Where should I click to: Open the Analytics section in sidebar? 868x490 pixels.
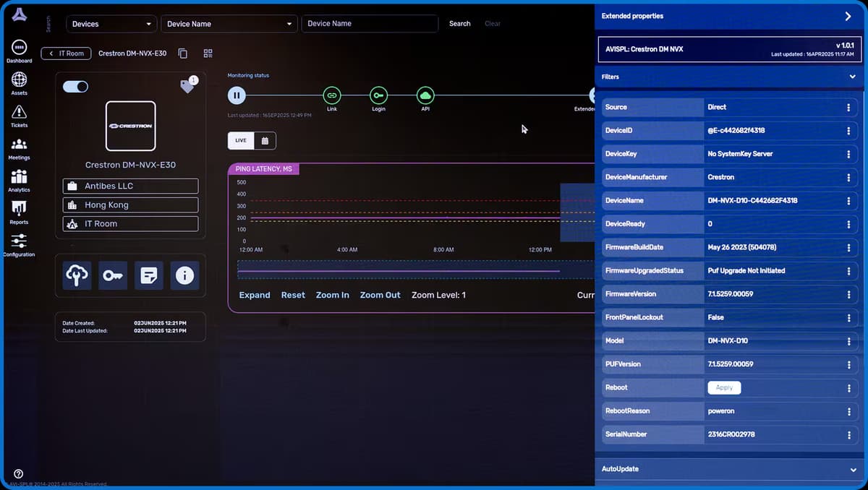[19, 180]
